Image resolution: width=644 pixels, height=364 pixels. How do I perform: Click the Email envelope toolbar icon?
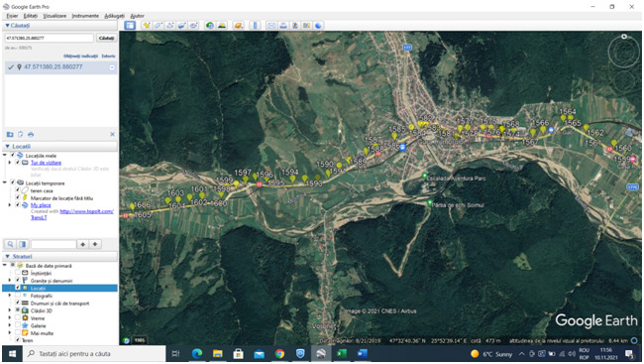(271, 26)
